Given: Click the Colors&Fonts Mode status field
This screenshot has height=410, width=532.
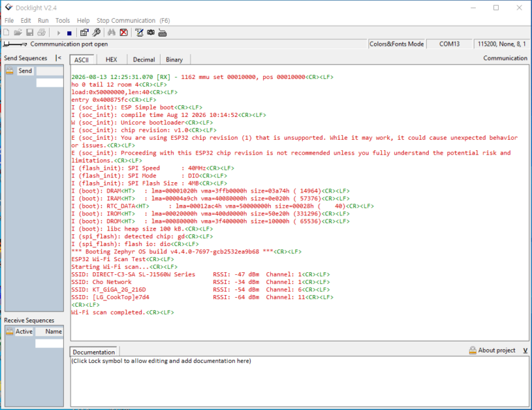Looking at the screenshot, I should 396,44.
